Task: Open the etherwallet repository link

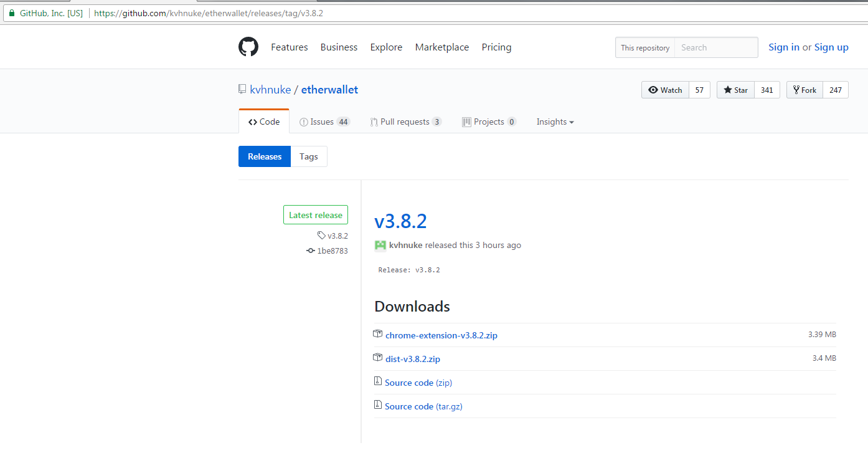Action: pyautogui.click(x=329, y=90)
